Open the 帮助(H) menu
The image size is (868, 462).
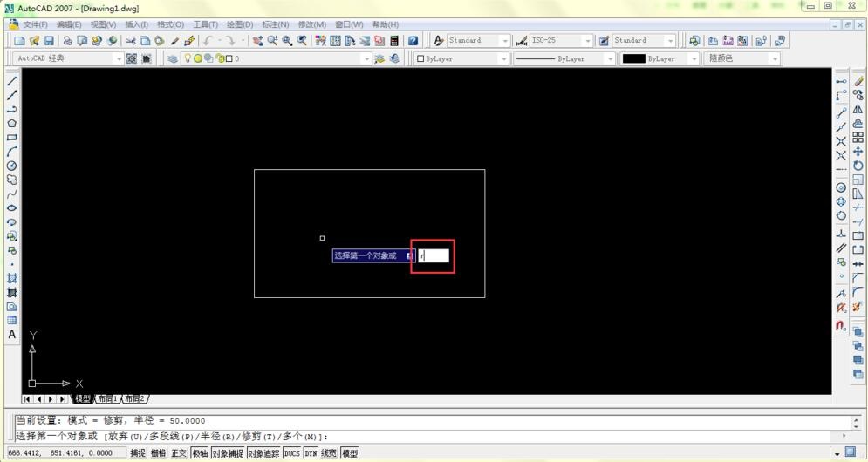pos(385,24)
